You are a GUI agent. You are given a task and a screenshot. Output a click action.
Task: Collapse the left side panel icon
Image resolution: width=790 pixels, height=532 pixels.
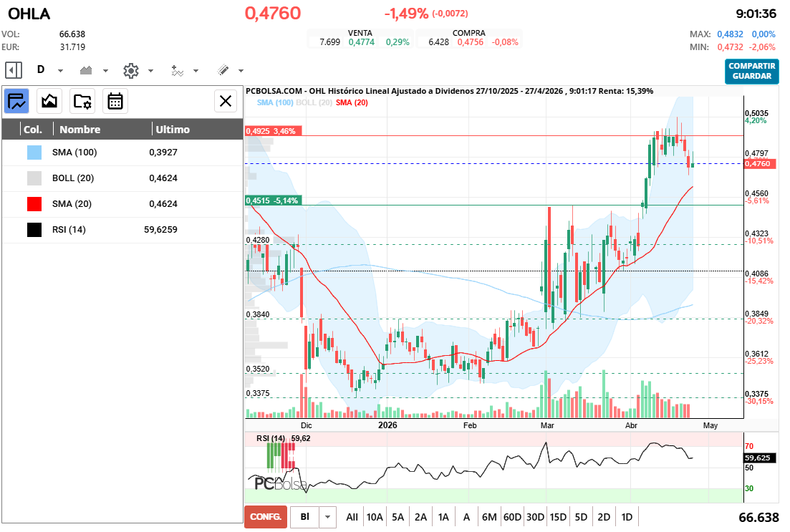coord(14,70)
